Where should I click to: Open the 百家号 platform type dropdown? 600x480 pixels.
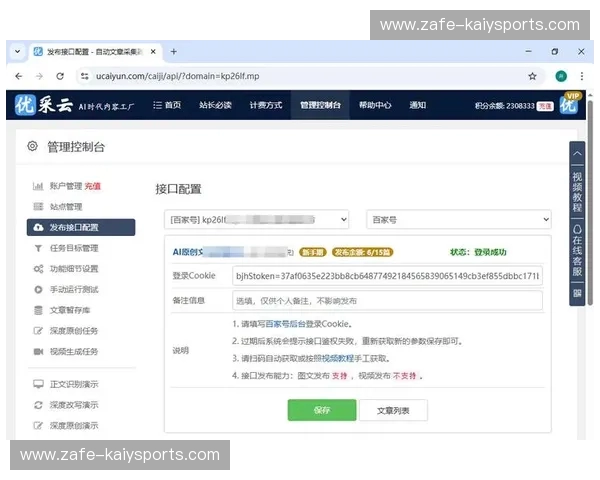pyautogui.click(x=459, y=219)
